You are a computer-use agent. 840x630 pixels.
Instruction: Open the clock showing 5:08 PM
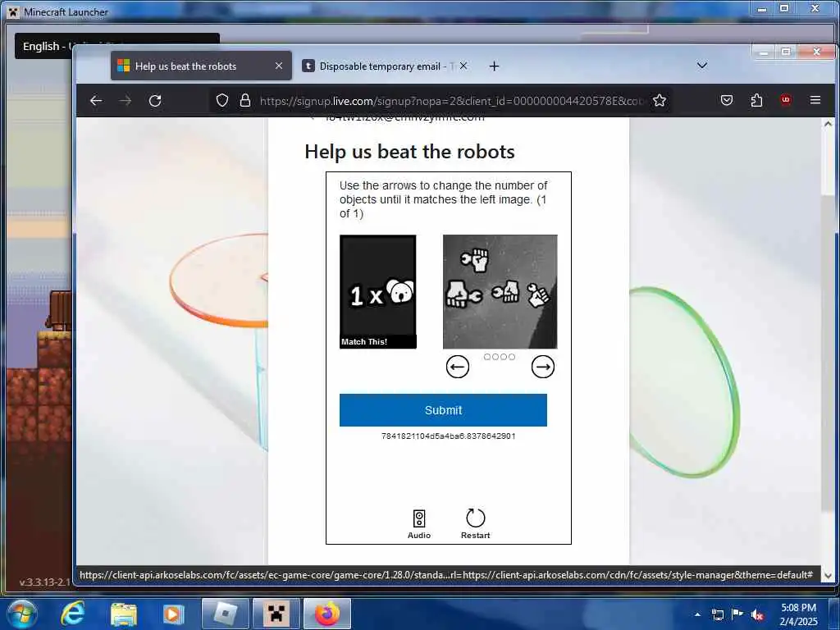click(x=798, y=614)
